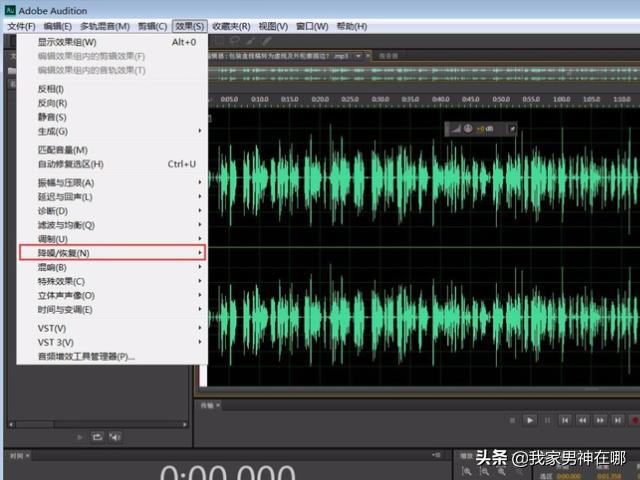Pin the floating volume HUD
This screenshot has height=480, width=640.
click(x=512, y=129)
